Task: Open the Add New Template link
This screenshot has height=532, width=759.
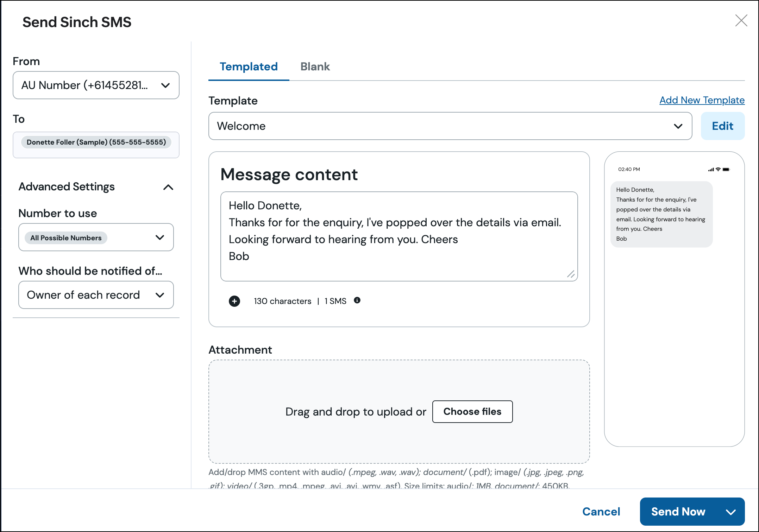Action: [702, 100]
